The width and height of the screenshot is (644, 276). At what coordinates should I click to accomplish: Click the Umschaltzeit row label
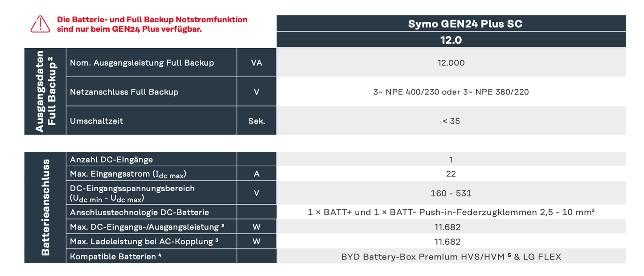(97, 121)
